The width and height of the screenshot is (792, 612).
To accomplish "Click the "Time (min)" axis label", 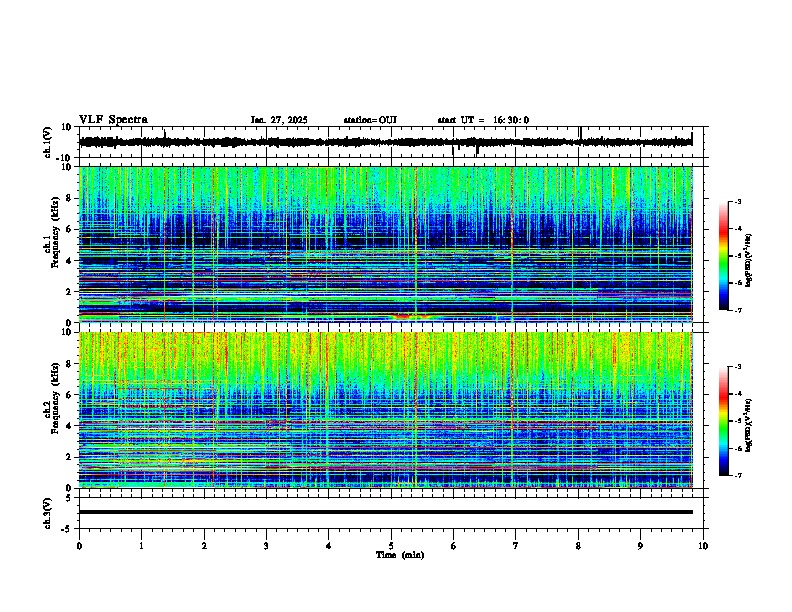I will (400, 555).
